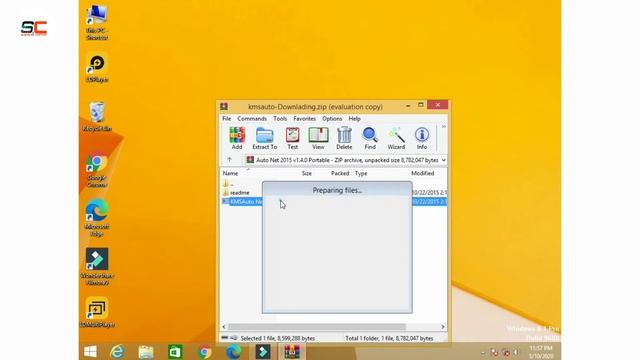Screen dimensions: 640x360
Task: Open the Commands menu
Action: [x=252, y=118]
